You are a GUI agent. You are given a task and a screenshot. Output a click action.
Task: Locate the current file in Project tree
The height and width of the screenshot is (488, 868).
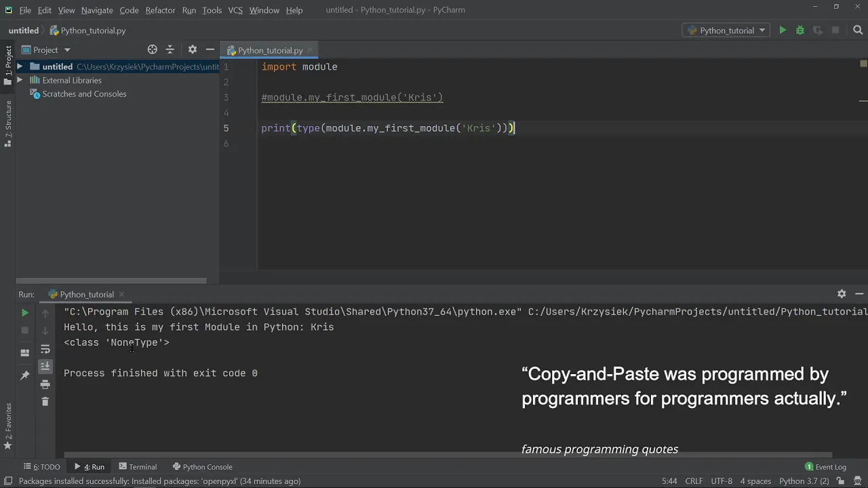click(x=153, y=49)
